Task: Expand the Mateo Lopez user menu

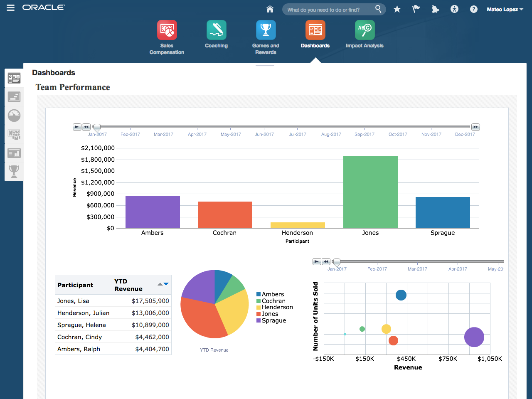Action: click(505, 9)
